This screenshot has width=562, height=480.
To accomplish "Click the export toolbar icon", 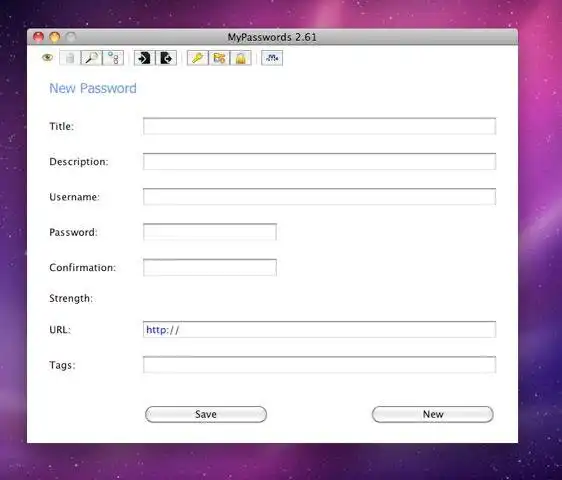I will [x=166, y=58].
